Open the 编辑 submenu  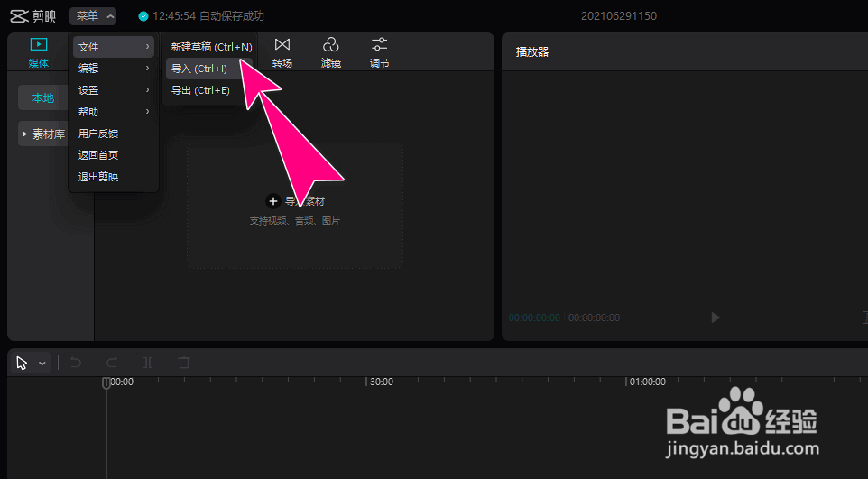(114, 69)
